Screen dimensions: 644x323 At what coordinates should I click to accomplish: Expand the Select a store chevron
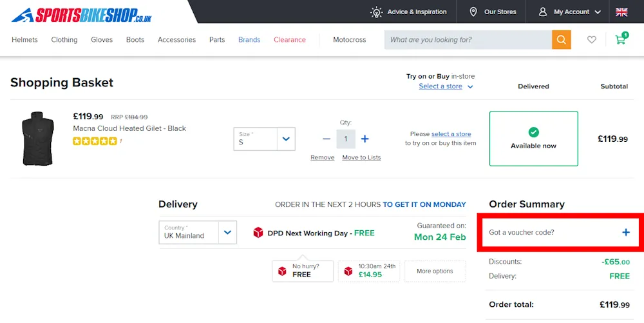470,86
